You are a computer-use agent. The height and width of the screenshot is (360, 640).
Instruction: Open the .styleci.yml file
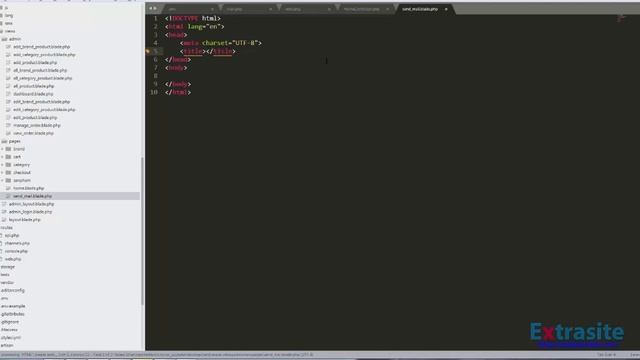pos(11,338)
